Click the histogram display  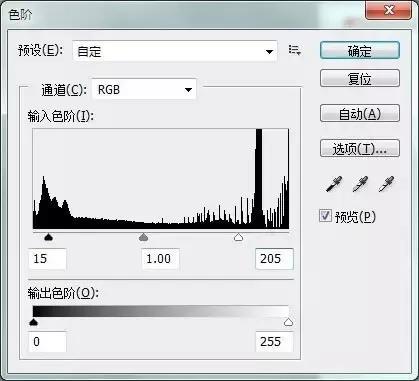click(161, 179)
